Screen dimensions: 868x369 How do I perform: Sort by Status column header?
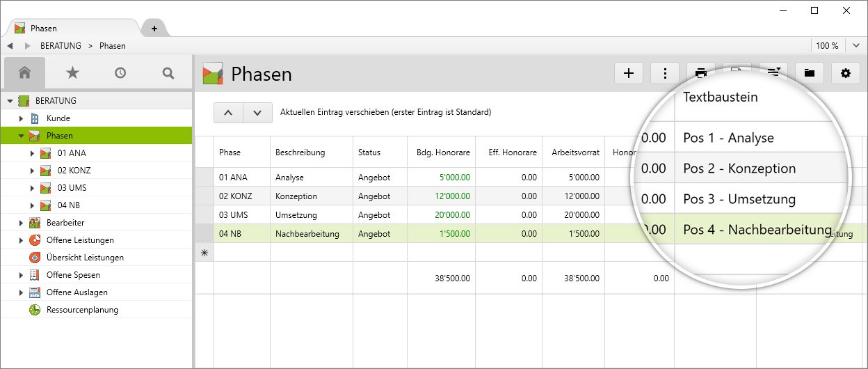coord(380,152)
